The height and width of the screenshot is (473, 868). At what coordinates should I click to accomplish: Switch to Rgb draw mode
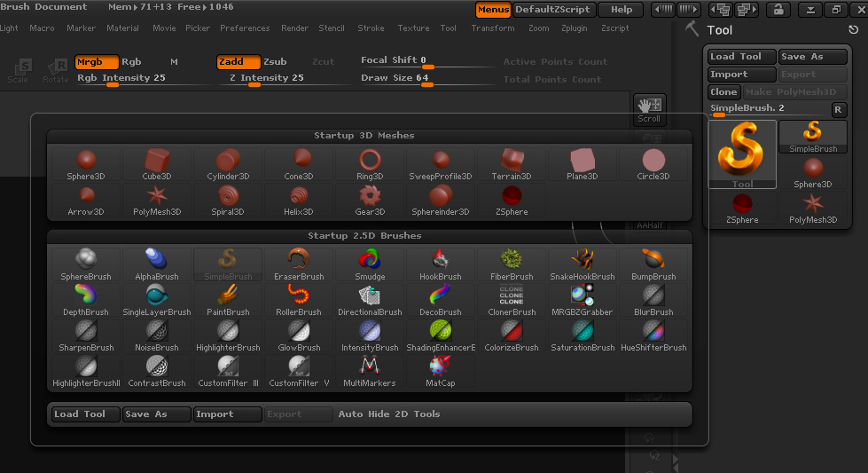pos(131,61)
